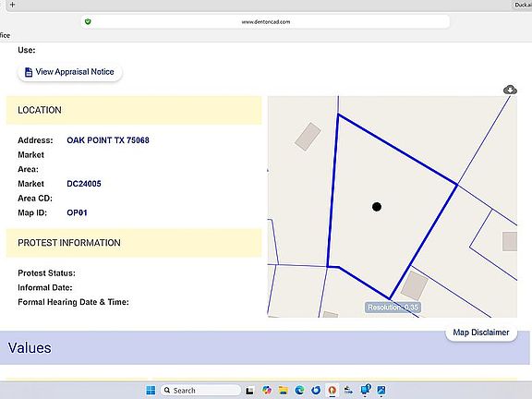Click the OAK POINT TX 75068 address text
The width and height of the screenshot is (532, 399).
108,140
